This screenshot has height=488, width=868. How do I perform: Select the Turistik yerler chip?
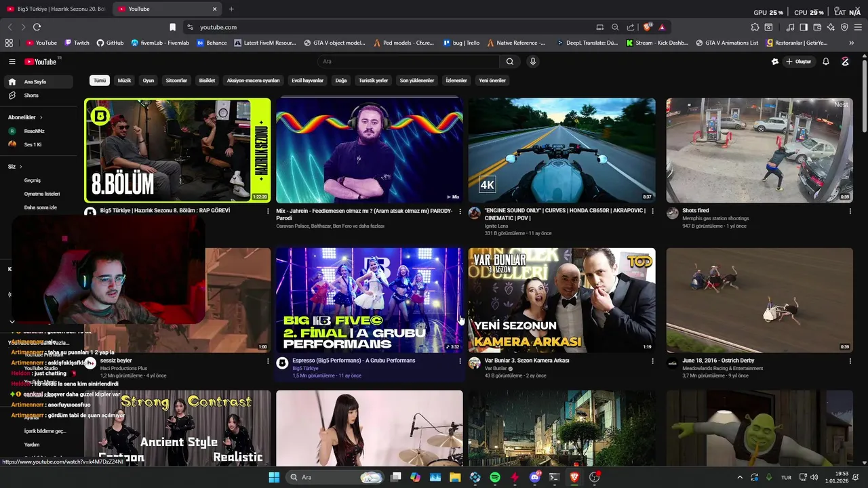[x=373, y=80]
